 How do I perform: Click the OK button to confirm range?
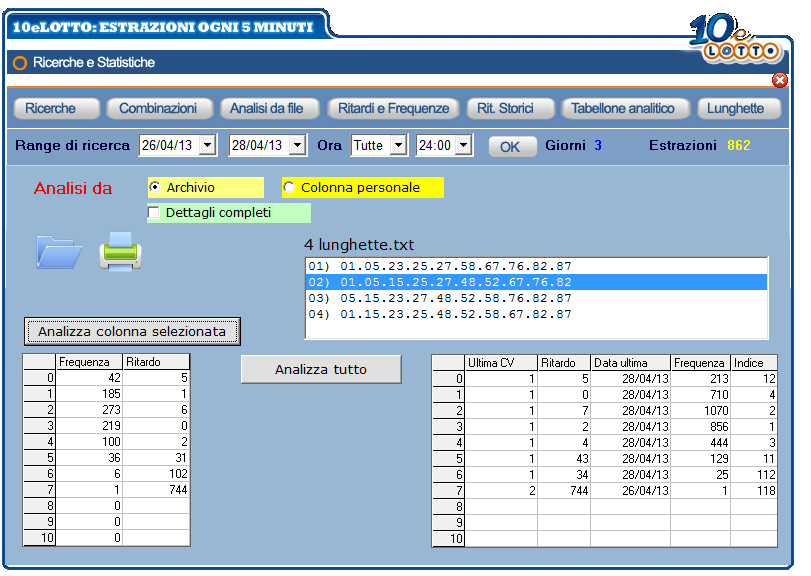click(509, 147)
